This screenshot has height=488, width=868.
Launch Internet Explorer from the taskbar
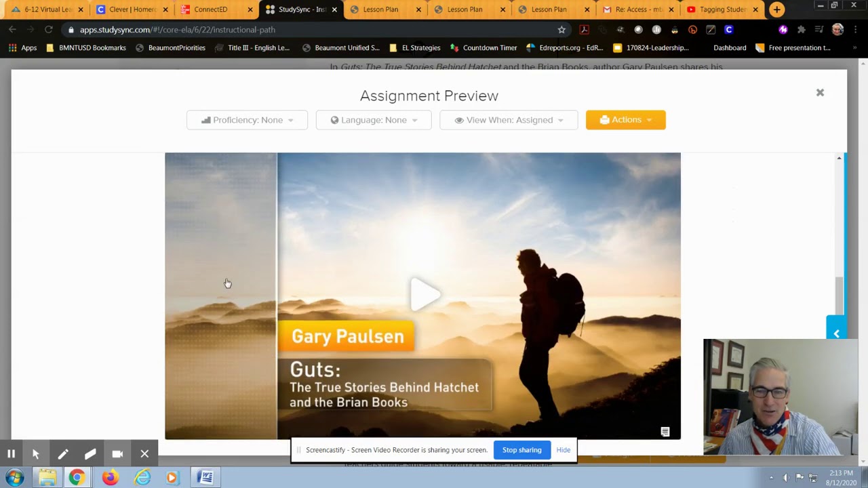pyautogui.click(x=142, y=478)
